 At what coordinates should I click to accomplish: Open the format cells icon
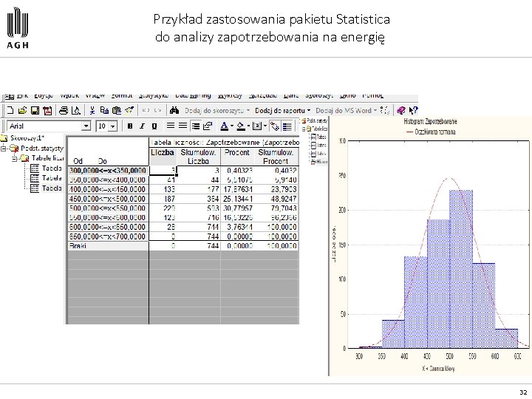(x=208, y=126)
